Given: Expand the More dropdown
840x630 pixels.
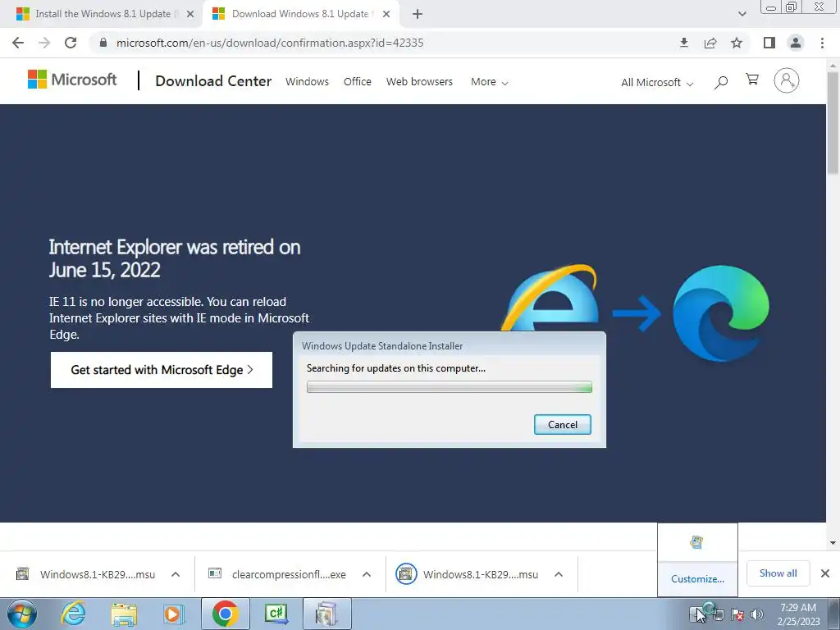Looking at the screenshot, I should point(489,82).
